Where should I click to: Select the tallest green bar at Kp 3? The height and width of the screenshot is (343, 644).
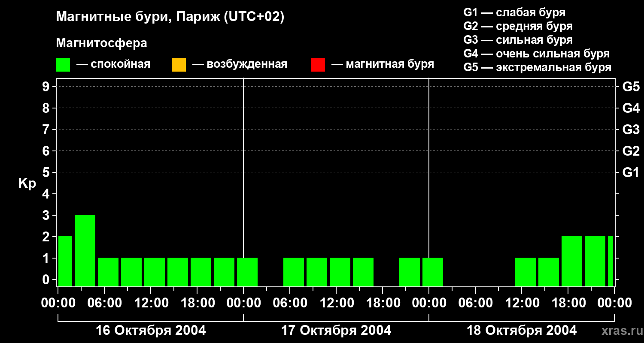(x=85, y=250)
